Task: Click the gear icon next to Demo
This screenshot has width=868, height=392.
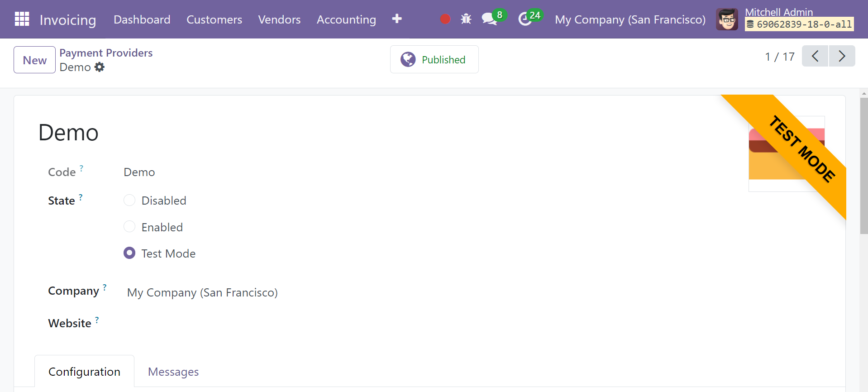Action: click(x=100, y=67)
